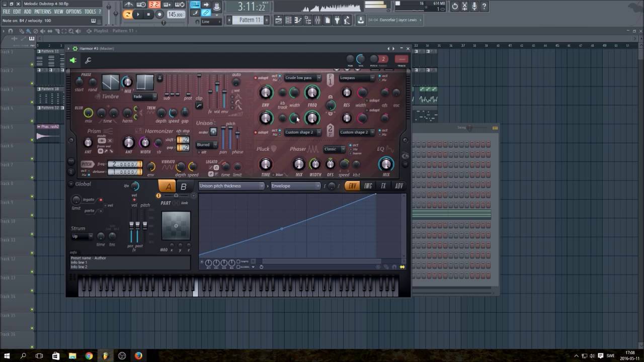644x362 pixels.
Task: Toggle the blue link-to-controller icon
Action: 206,14
